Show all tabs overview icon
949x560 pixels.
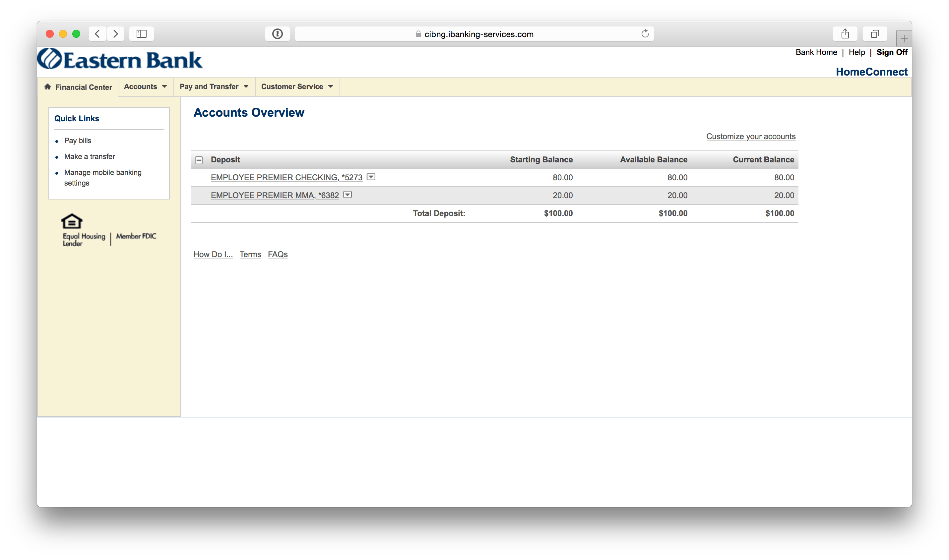click(875, 34)
